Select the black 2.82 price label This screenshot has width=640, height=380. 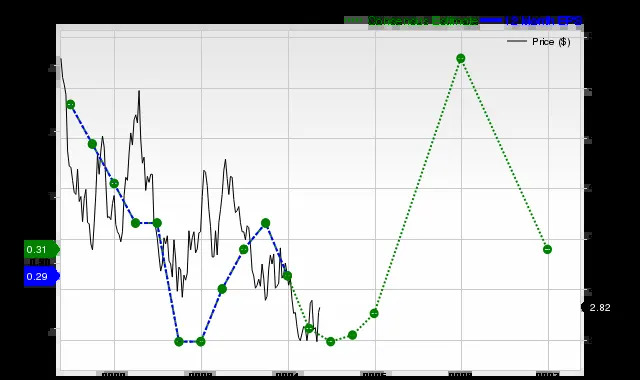point(597,307)
